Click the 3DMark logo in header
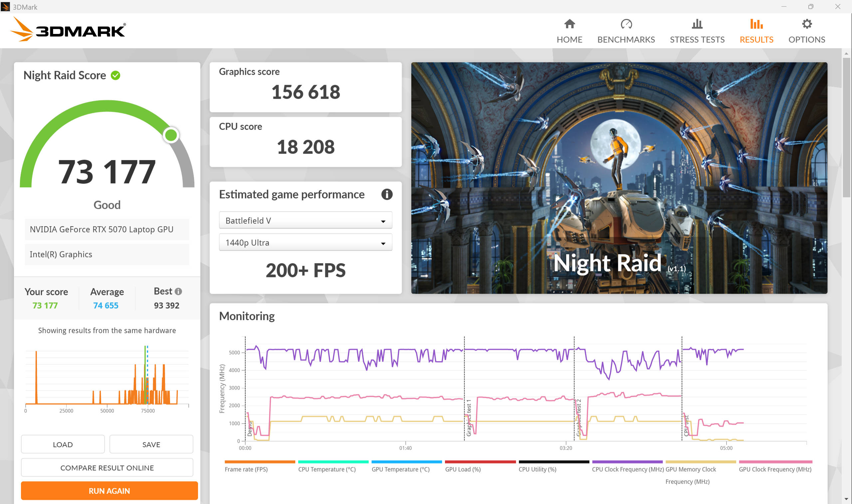The width and height of the screenshot is (852, 504). click(x=68, y=30)
